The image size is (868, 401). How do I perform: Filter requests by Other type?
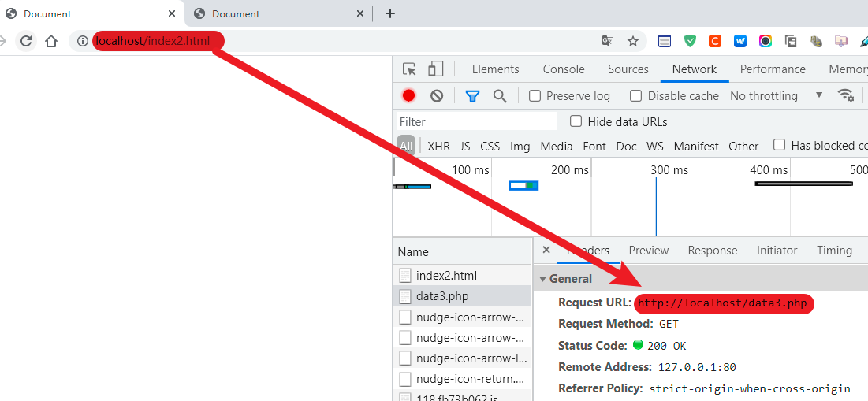click(x=743, y=146)
